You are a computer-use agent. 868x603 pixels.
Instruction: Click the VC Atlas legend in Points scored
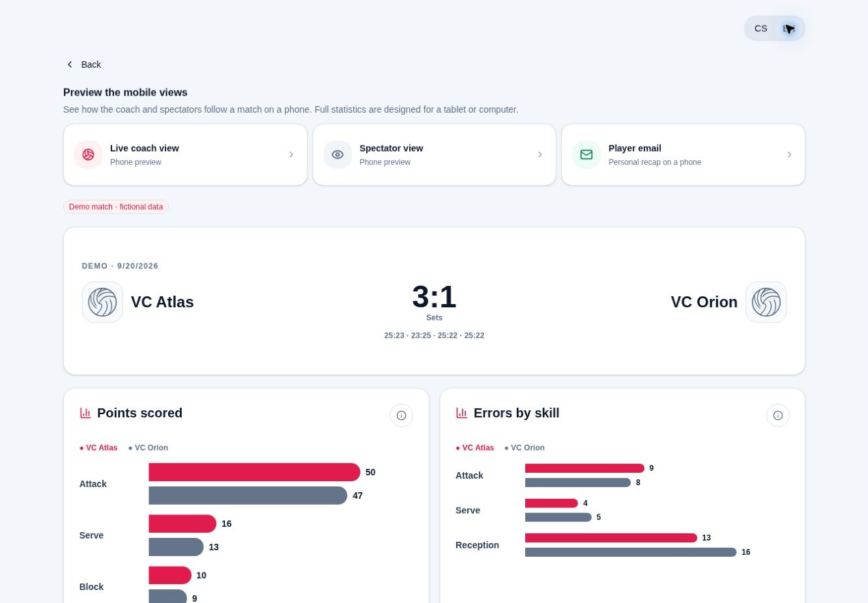tap(99, 448)
